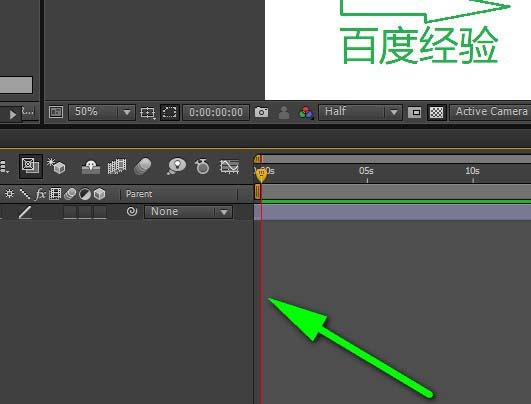Click the 3D Layer cube column icon

point(100,194)
